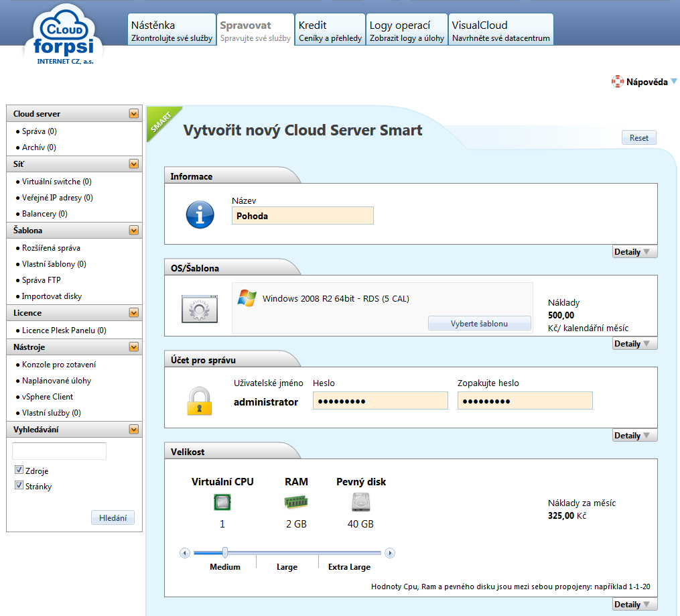Click the Nápověda lifebuoy help icon

[x=617, y=82]
